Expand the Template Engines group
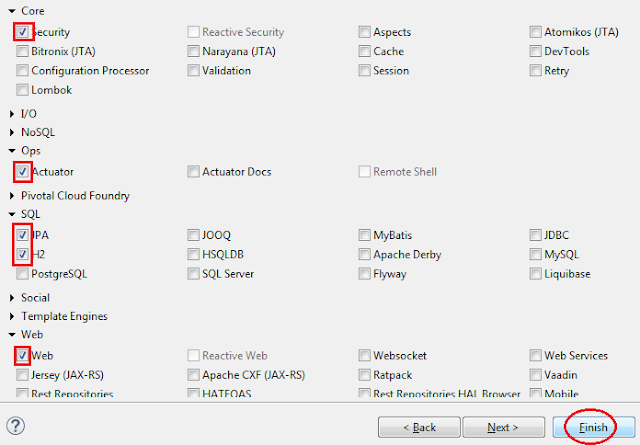The image size is (640, 445). tap(11, 316)
